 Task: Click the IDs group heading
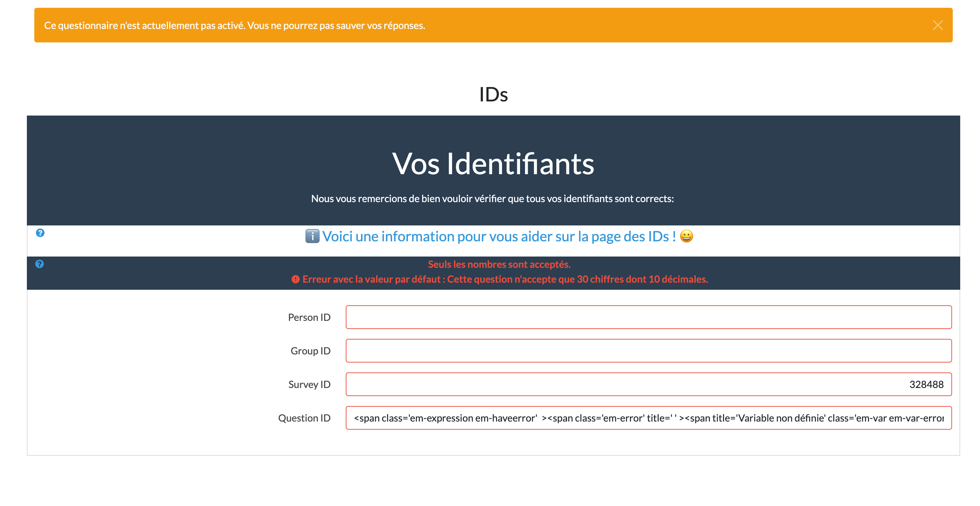pos(493,94)
